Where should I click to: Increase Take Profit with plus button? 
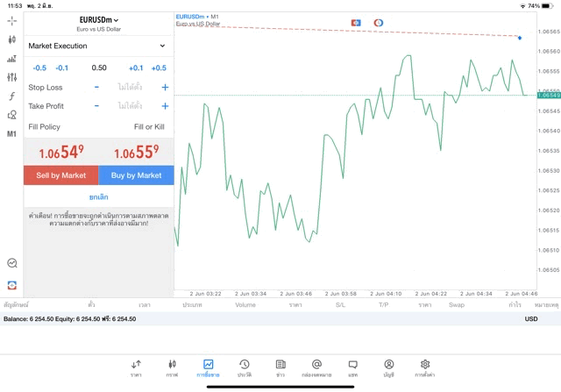(165, 106)
